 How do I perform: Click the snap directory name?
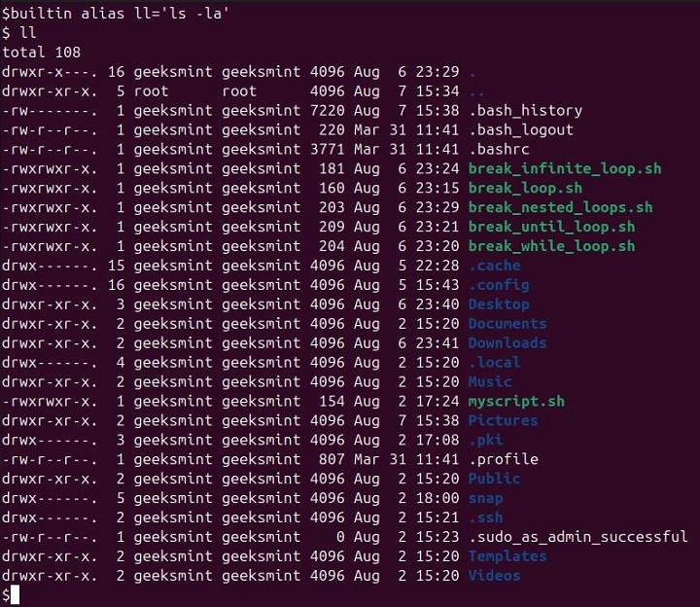(485, 497)
